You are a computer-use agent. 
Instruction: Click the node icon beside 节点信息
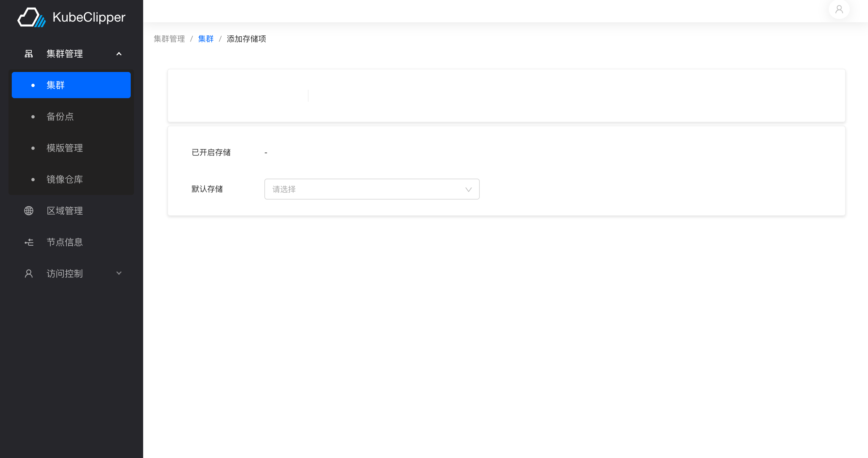pyautogui.click(x=29, y=242)
